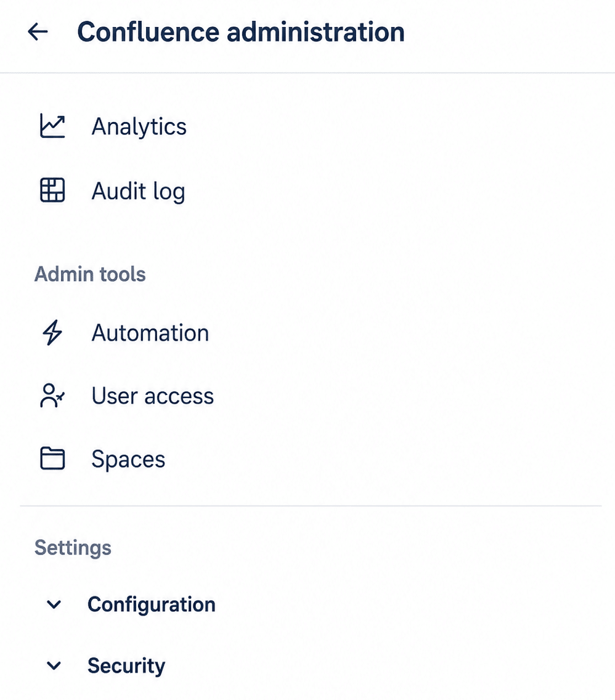This screenshot has width=615, height=700.
Task: Click the Admin tools section heading
Action: click(90, 274)
